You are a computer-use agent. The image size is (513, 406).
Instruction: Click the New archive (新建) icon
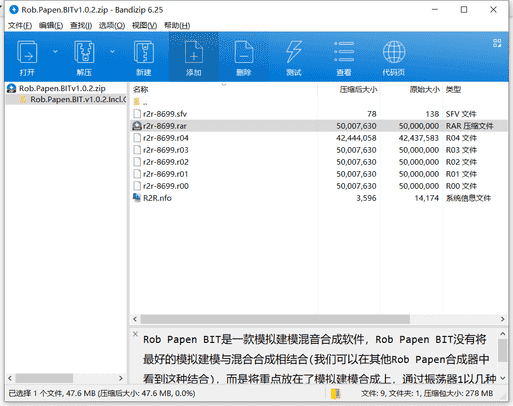144,52
